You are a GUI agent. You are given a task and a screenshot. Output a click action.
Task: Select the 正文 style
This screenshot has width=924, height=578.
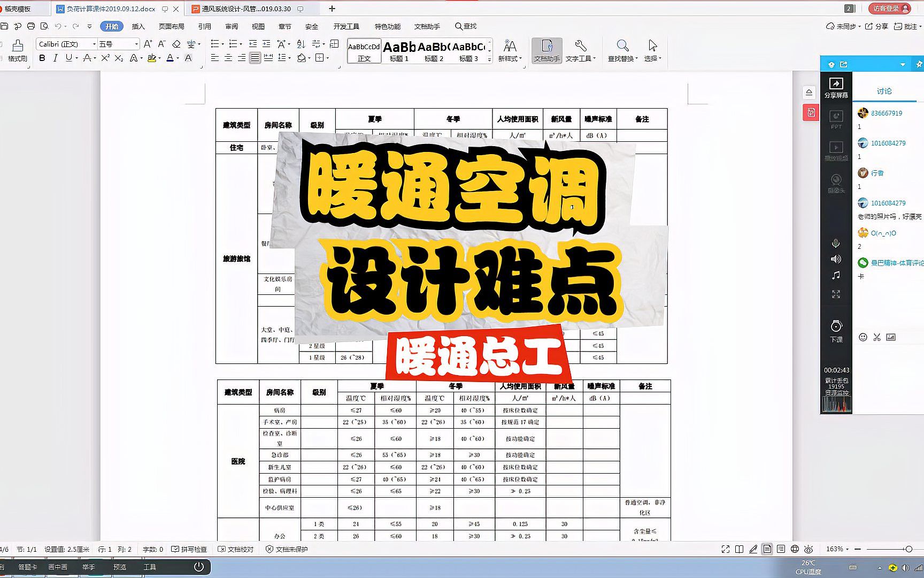pos(364,51)
